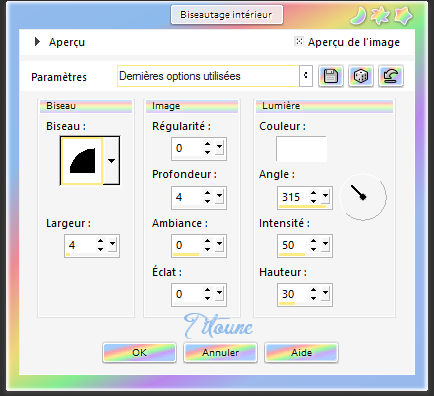Click the Aide button
The height and width of the screenshot is (396, 434).
point(301,352)
